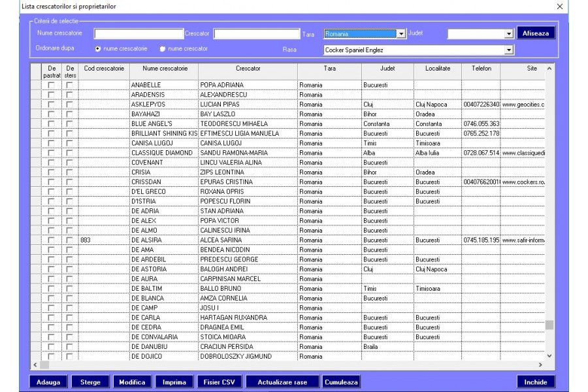Viewport: 588px width, 392px height.
Task: Click the Cod crescatorie column header
Action: [x=104, y=72]
